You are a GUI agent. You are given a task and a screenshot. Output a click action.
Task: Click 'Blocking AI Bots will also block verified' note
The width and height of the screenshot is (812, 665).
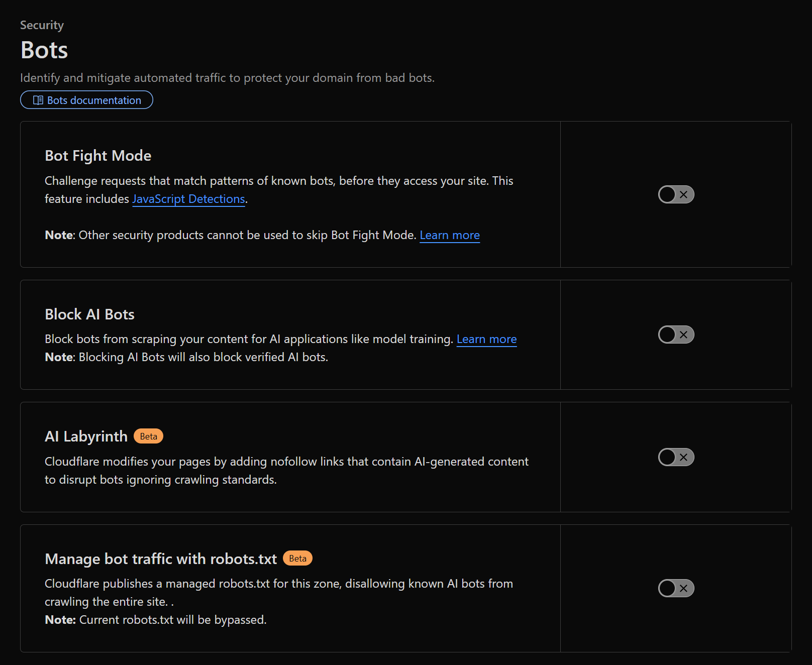(186, 357)
